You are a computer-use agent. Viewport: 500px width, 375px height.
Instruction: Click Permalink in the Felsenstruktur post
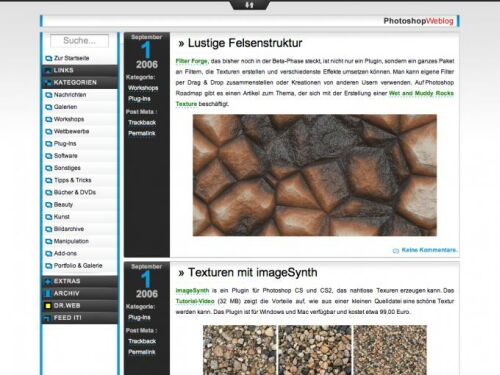(142, 133)
